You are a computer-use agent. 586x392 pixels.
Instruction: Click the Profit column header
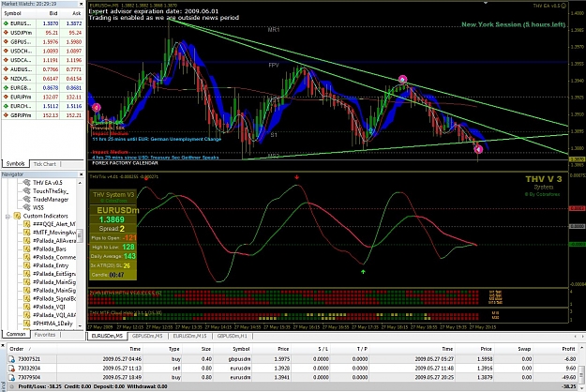555,349
